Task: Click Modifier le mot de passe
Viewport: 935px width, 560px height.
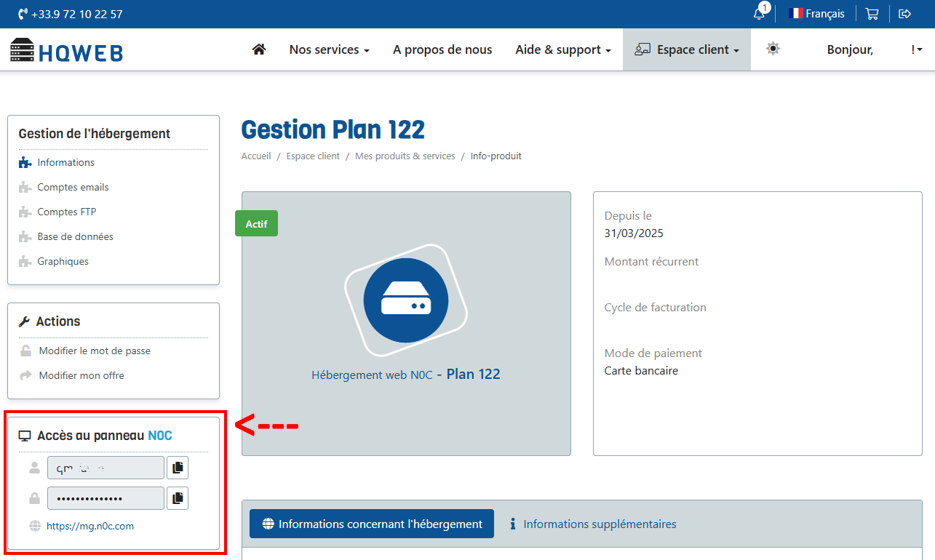Action: click(x=95, y=351)
